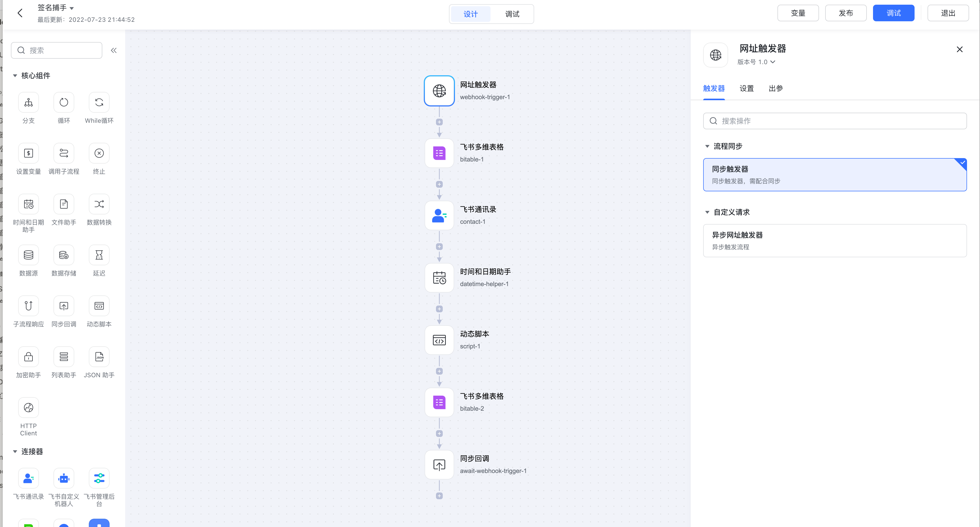The height and width of the screenshot is (527, 980).
Task: Choose the 文件助手 component icon
Action: [x=64, y=204]
